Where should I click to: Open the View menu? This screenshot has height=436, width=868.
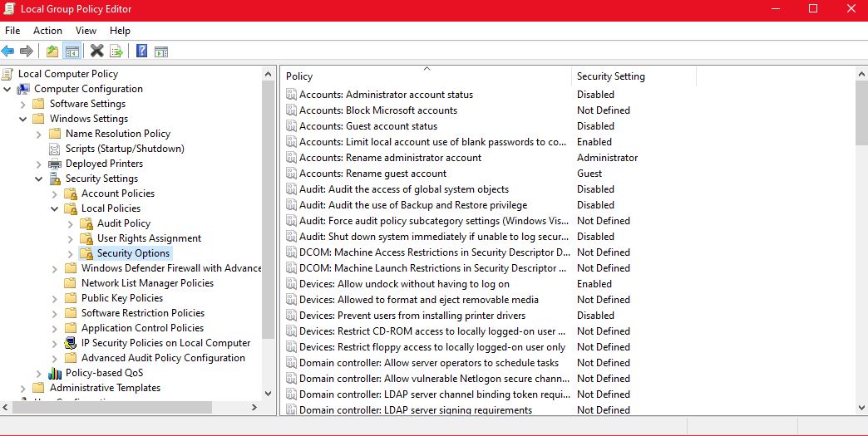pyautogui.click(x=86, y=31)
